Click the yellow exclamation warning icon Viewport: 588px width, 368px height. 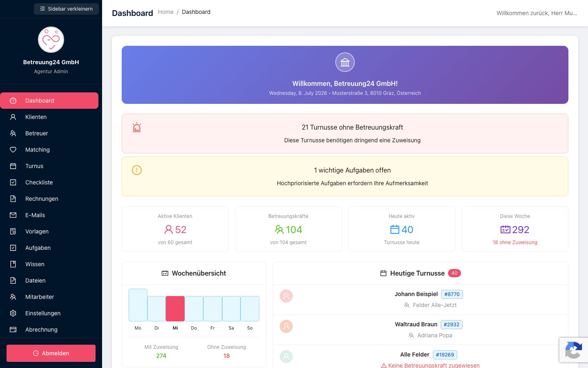click(x=137, y=170)
